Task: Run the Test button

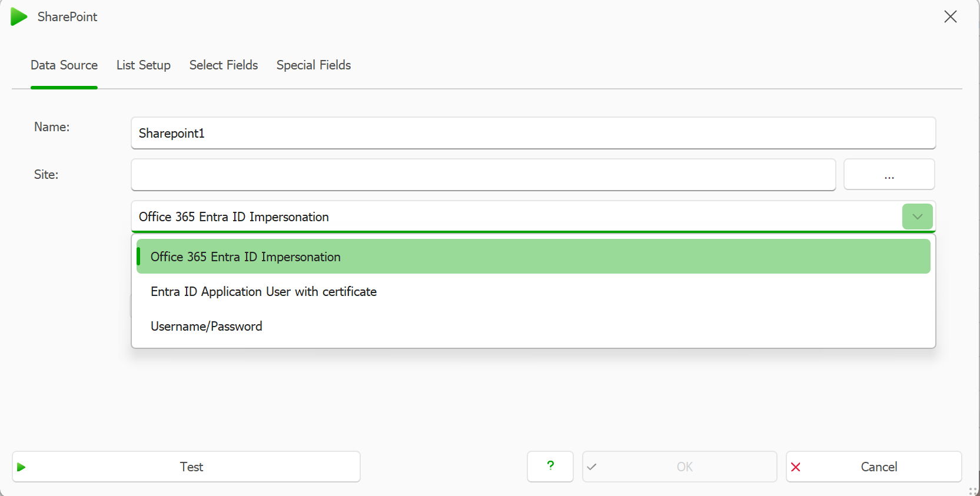Action: (186, 467)
